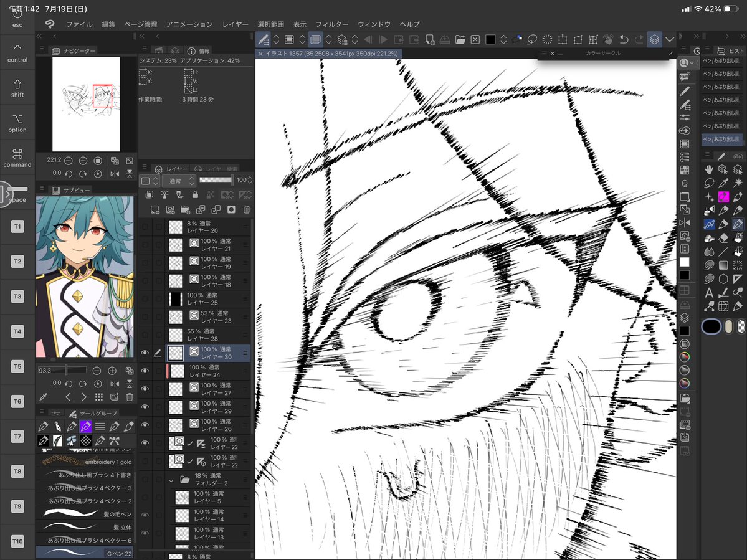Screen dimensions: 747x560
Task: Click Scale/Rotate transform icon in command bar
Action: click(x=563, y=39)
